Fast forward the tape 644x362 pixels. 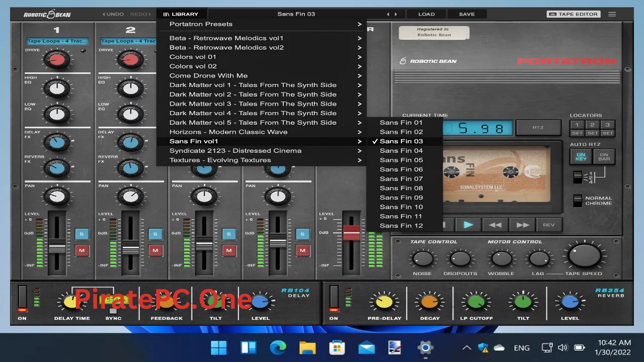[x=522, y=225]
